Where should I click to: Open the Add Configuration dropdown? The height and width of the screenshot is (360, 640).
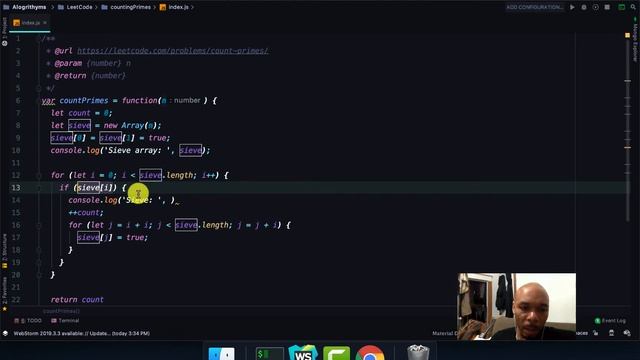click(x=534, y=7)
